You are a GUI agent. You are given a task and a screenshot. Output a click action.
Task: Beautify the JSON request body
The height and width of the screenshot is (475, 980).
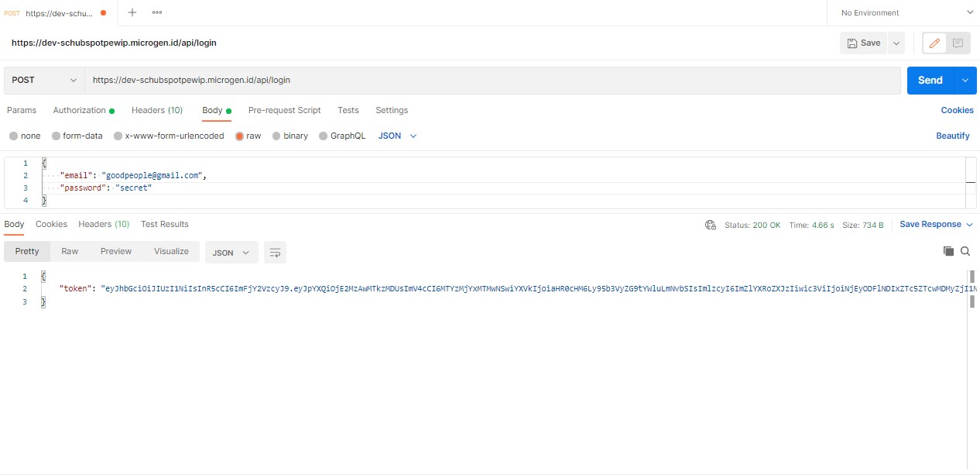952,136
